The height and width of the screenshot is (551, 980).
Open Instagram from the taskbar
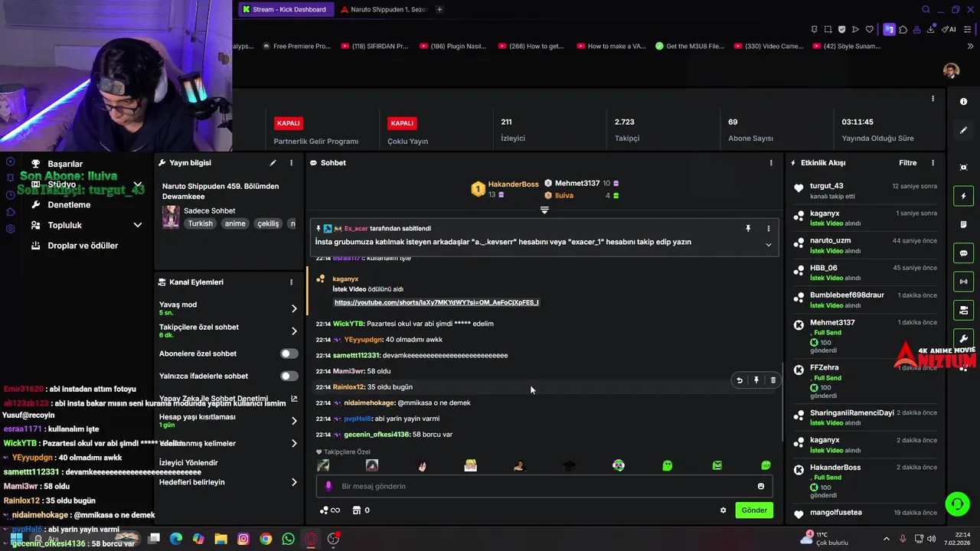pos(243,539)
